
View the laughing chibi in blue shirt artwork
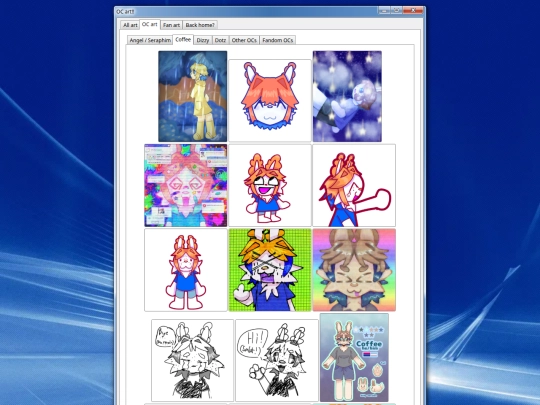[x=270, y=185]
